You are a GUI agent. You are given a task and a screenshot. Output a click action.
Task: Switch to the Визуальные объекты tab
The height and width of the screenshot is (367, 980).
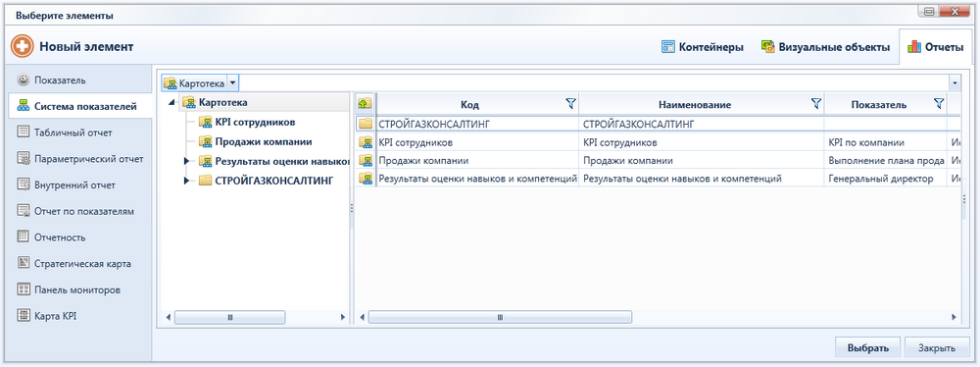(x=825, y=47)
